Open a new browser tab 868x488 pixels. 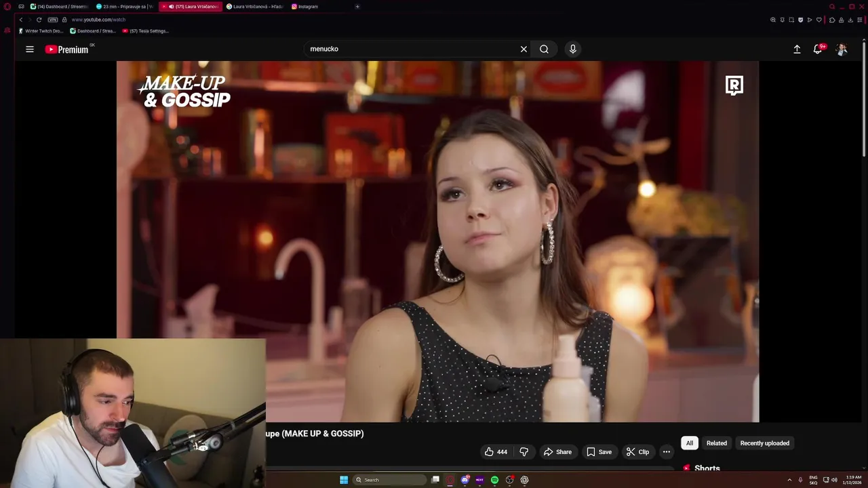tap(357, 7)
